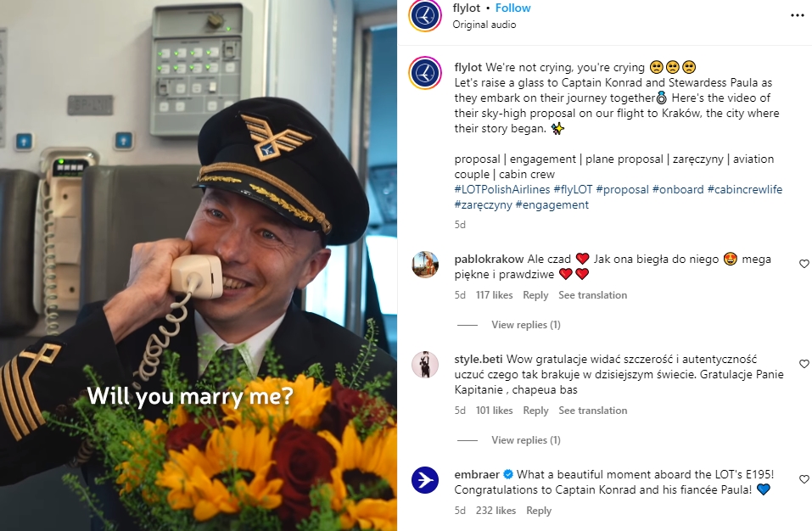This screenshot has height=531, width=812.
Task: Like pablokrakow's comment with heart icon
Action: [x=804, y=264]
